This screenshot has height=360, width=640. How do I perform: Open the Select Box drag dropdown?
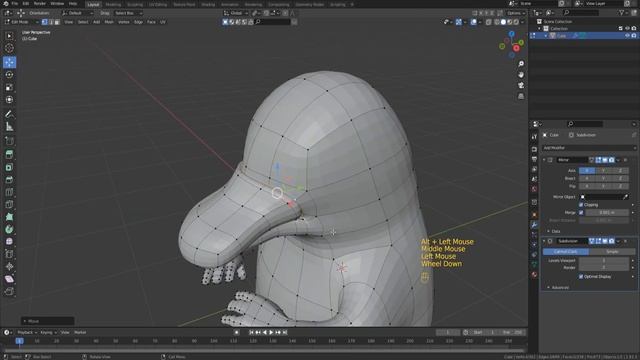click(128, 13)
